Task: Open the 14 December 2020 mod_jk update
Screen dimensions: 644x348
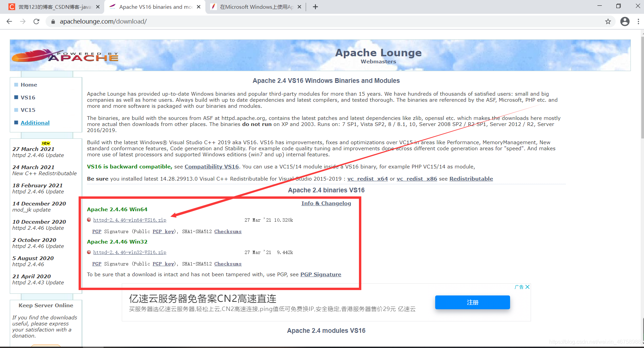Action: [39, 207]
